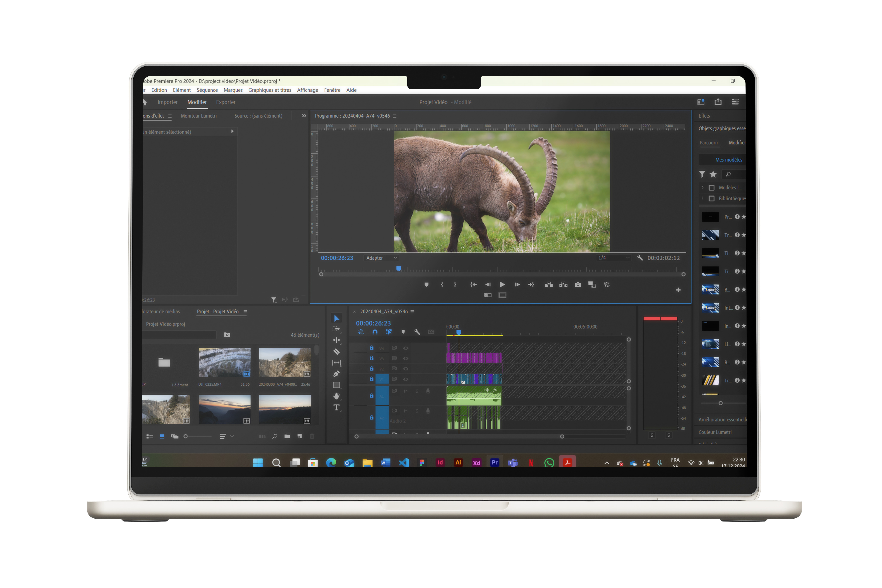The width and height of the screenshot is (882, 588).
Task: Toggle timeline snapping magnet icon
Action: [x=375, y=332]
